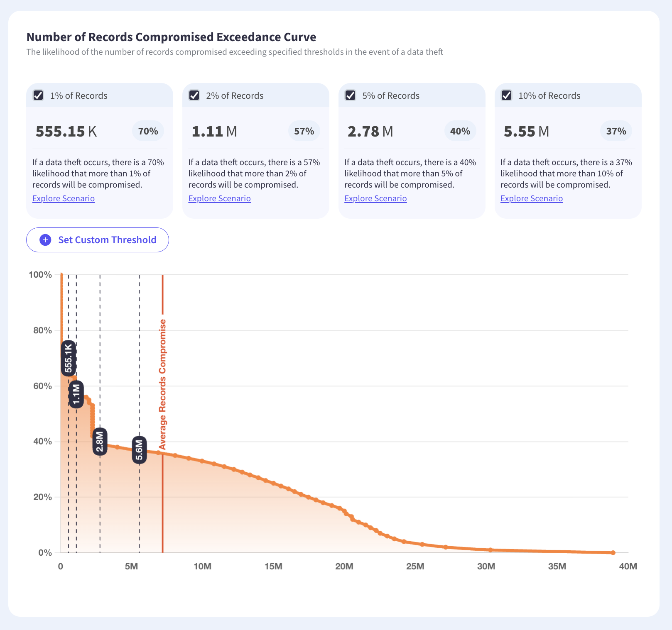Open Explore Scenario for 10% of Records
This screenshot has width=672, height=630.
tap(532, 198)
